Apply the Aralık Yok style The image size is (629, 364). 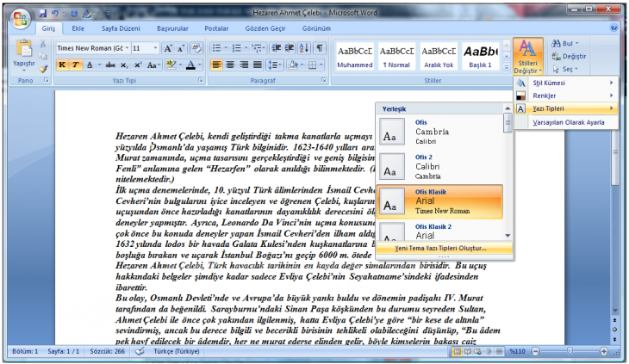(439, 57)
